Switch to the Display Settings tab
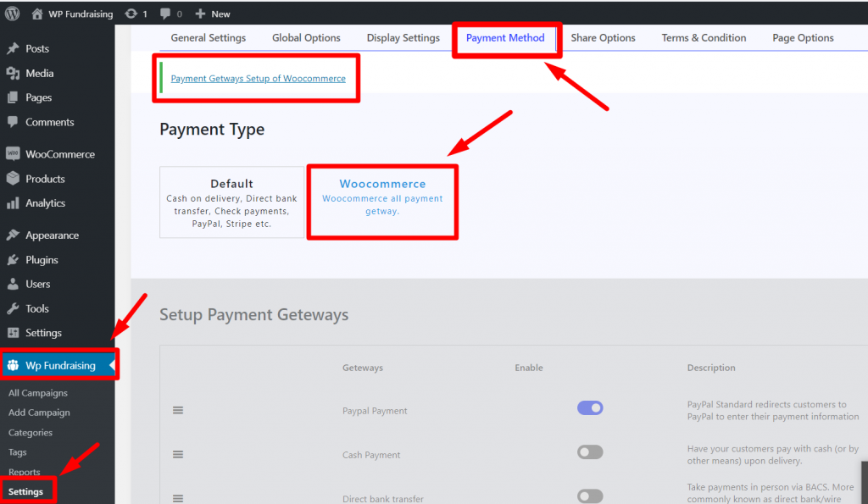Viewport: 868px width, 504px height. coord(403,37)
